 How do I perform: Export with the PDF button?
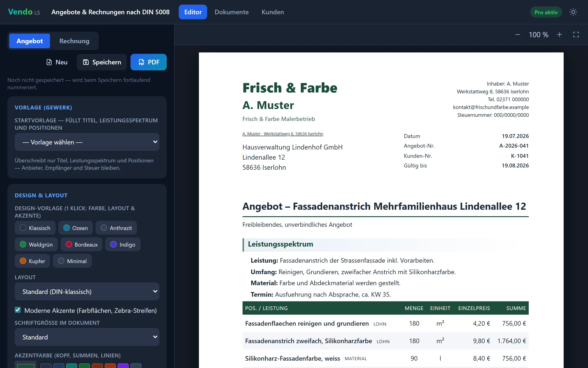point(148,62)
